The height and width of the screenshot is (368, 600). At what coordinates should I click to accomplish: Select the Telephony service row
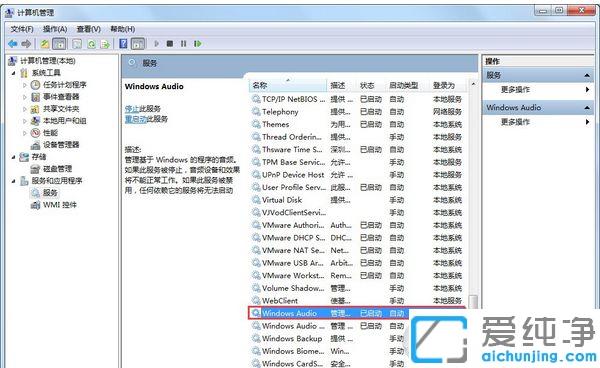358,112
